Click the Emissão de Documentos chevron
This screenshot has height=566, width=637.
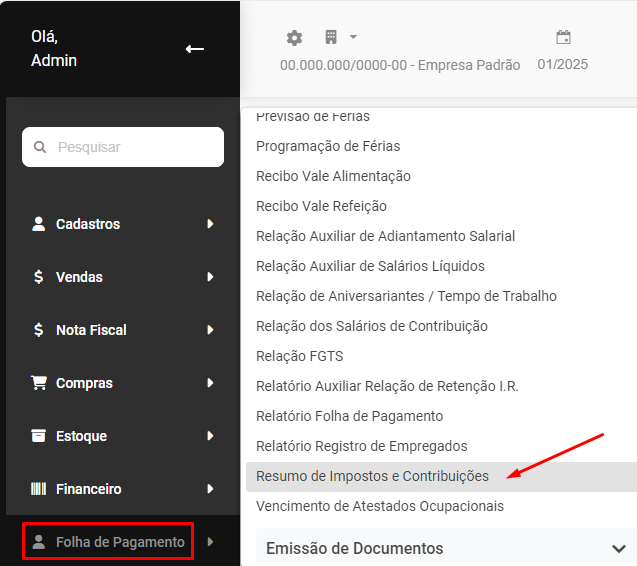pos(619,549)
